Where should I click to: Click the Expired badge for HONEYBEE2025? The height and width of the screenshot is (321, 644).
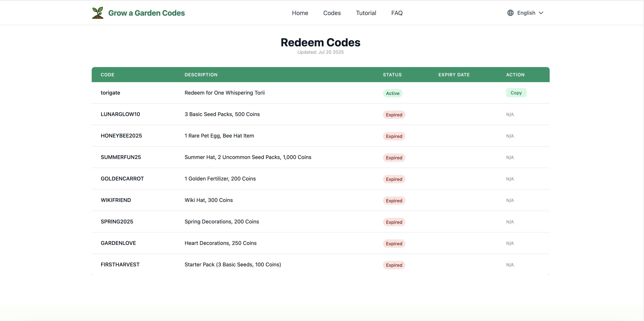394,136
